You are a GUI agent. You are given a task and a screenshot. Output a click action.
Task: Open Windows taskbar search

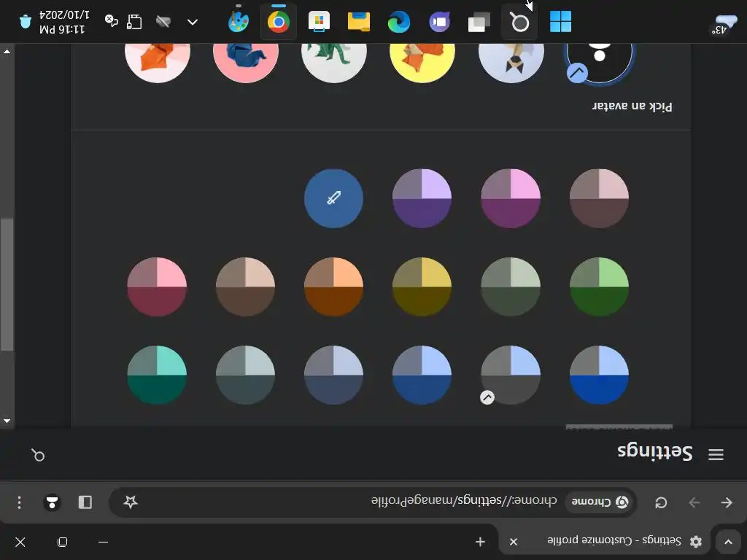point(519,22)
